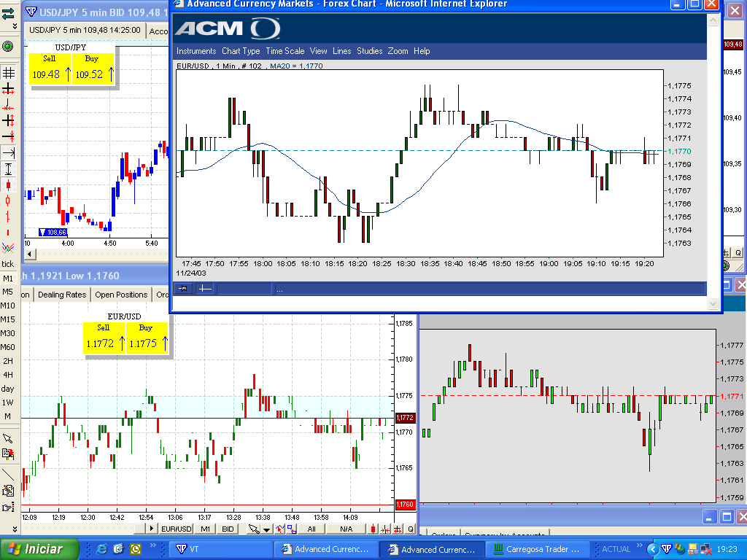Click the green connection status indicator
The width and height of the screenshot is (747, 560).
7,46
